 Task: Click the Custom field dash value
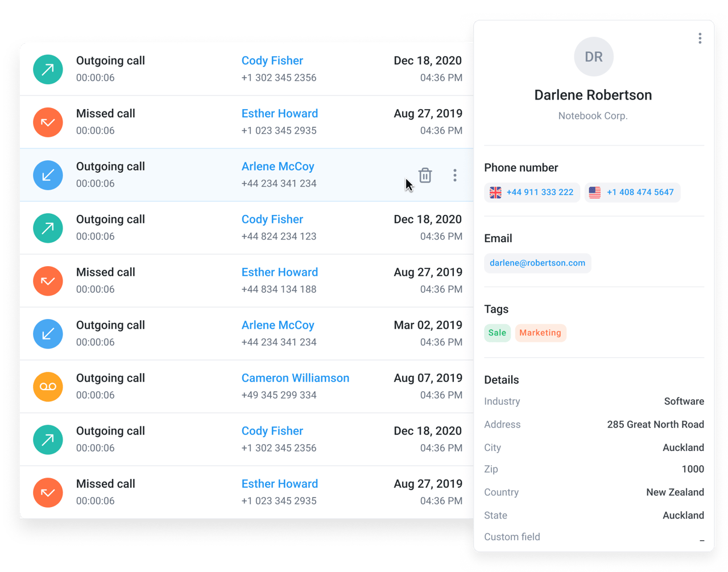(702, 540)
